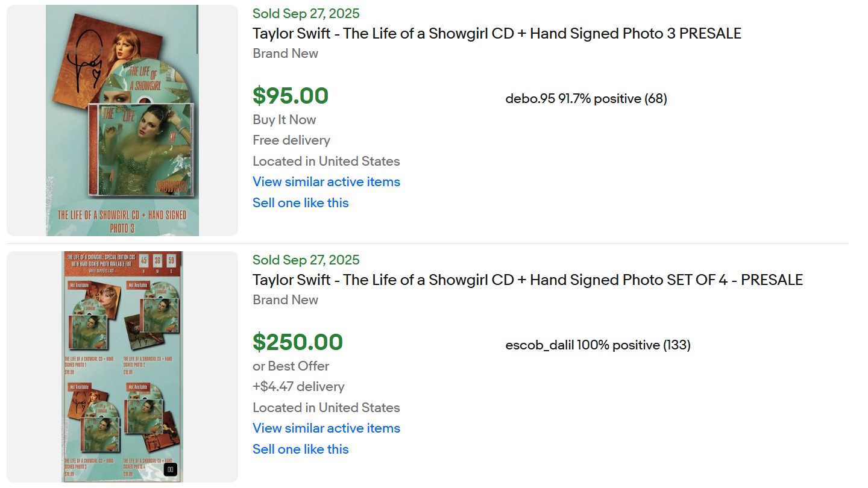
Task: Click the $250.00 sold price
Action: coord(298,343)
